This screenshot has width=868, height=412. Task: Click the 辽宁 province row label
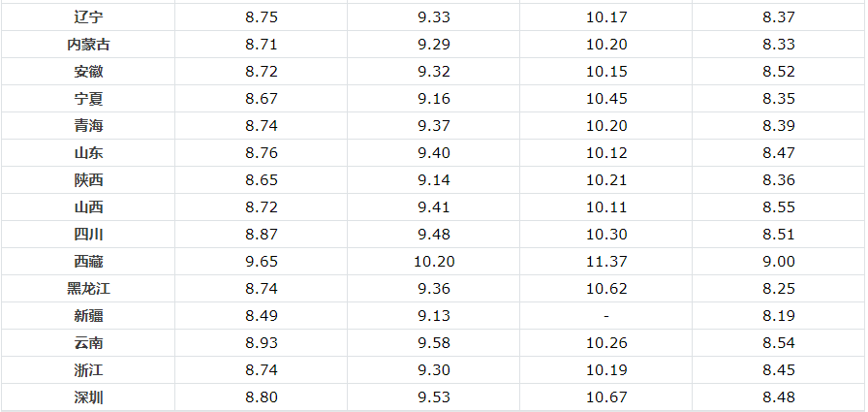coord(88,17)
